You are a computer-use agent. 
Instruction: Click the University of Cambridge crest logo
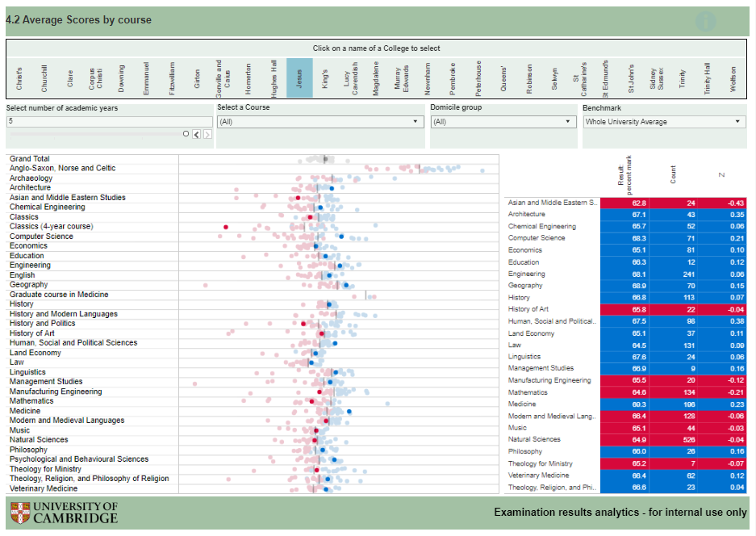point(21,513)
